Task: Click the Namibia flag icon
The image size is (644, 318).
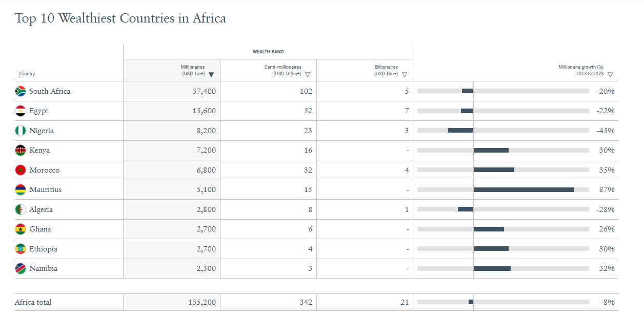Action: 21,268
